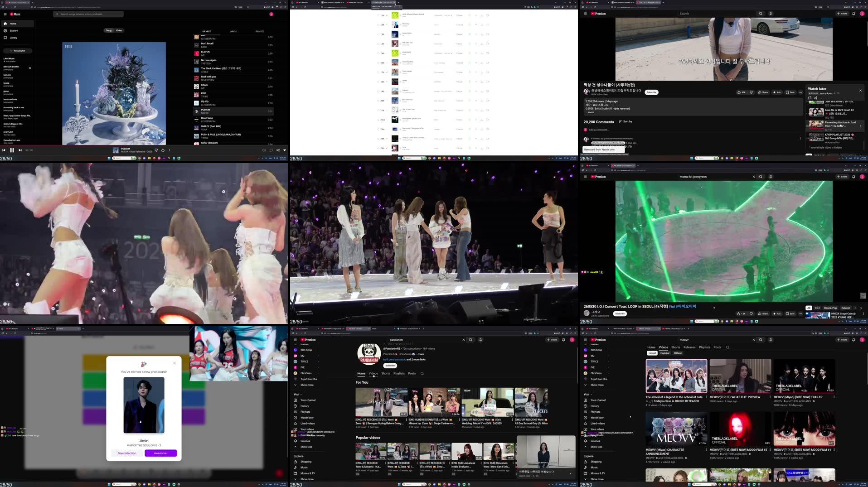Screen dimensions: 868x487
Task: Skip to previous track in YouTube Music
Action: (x=4, y=150)
